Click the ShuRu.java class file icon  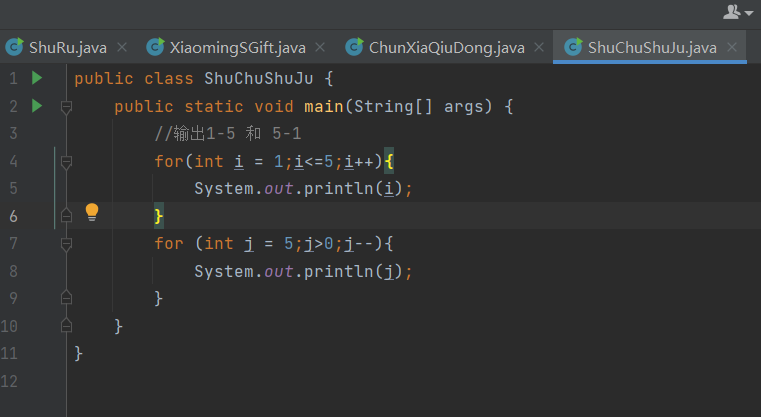coord(15,47)
